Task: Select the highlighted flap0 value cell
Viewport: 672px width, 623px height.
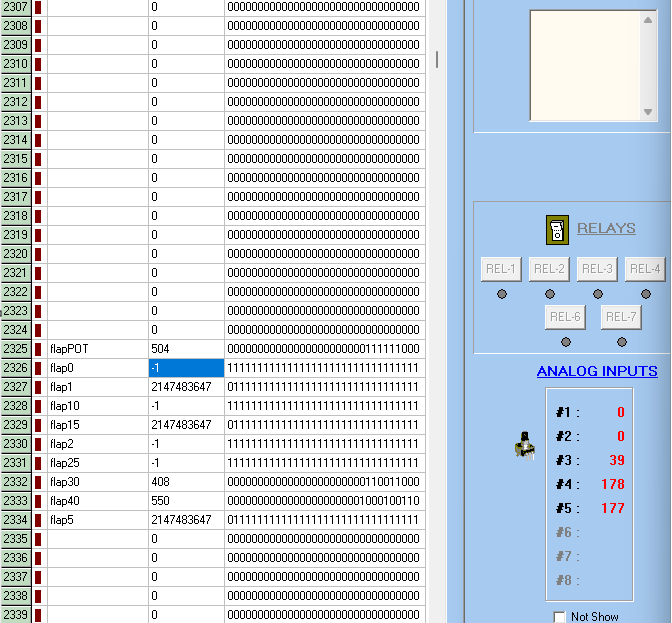Action: coord(186,368)
